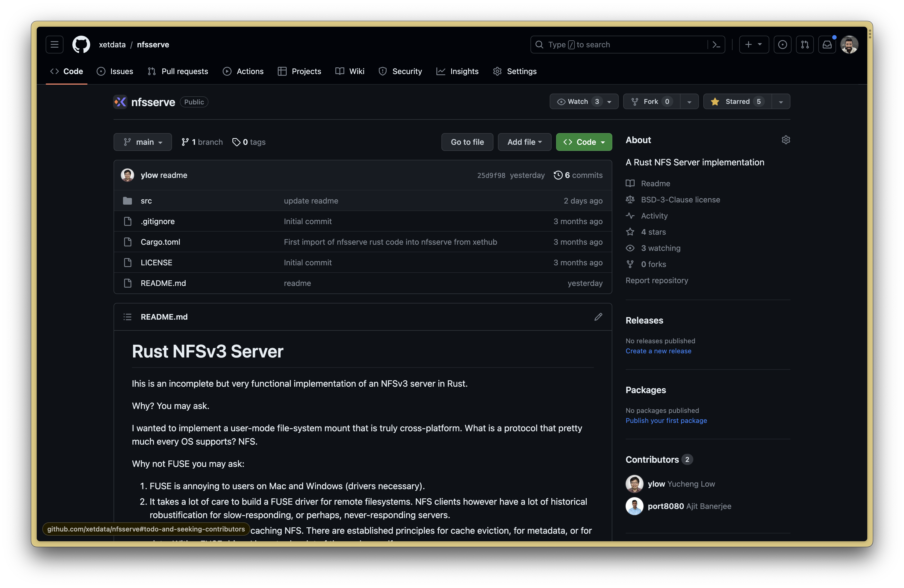Expand the star lists dropdown arrow
The image size is (904, 588).
click(781, 101)
